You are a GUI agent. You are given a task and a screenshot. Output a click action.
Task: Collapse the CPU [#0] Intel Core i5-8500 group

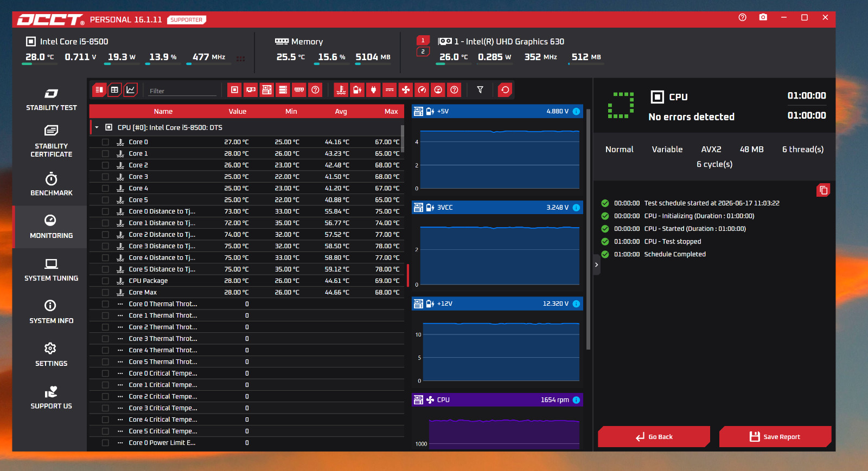[97, 127]
